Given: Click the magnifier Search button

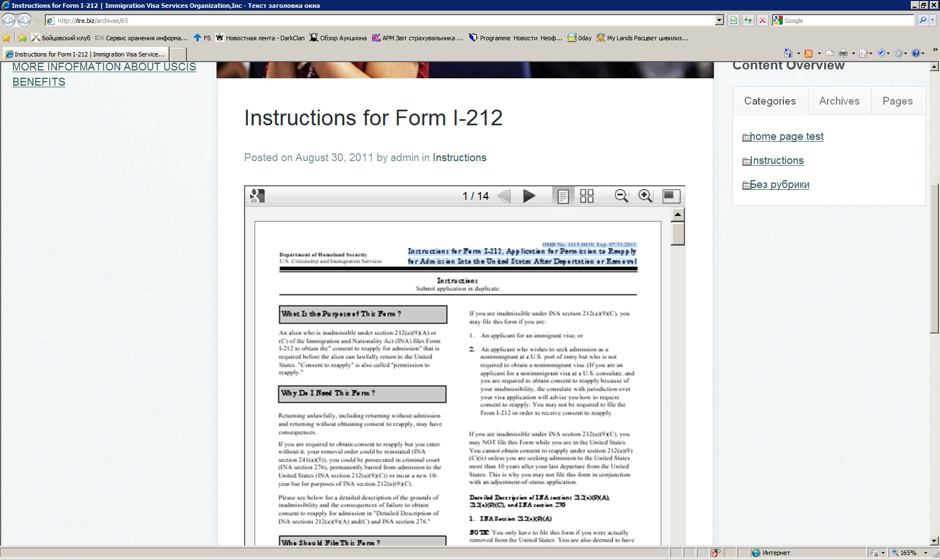Looking at the screenshot, I should tap(923, 21).
